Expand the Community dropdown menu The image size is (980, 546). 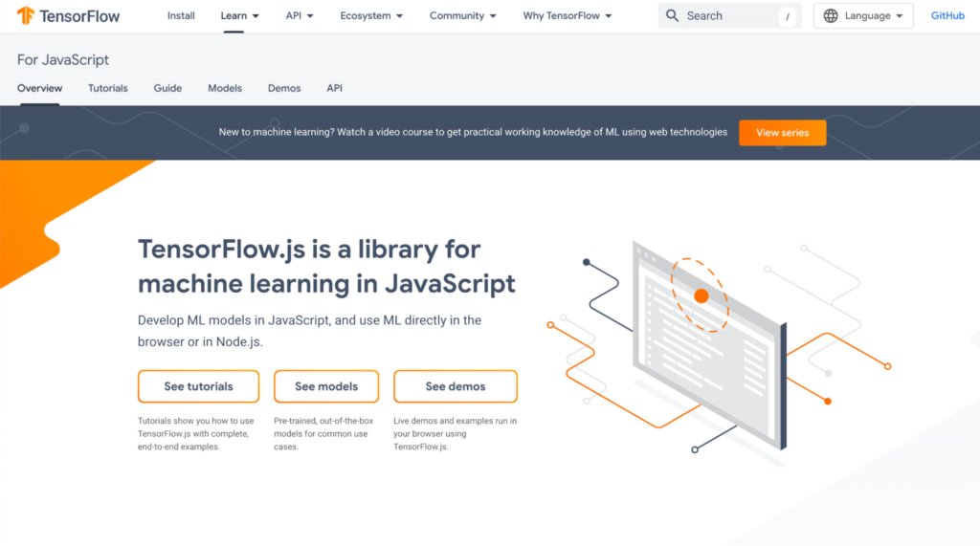coord(462,15)
